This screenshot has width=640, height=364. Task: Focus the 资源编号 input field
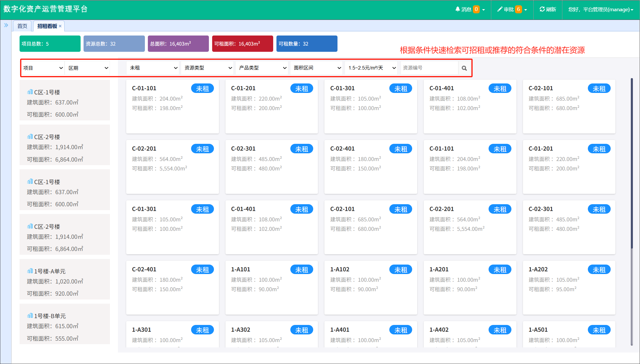click(x=429, y=68)
